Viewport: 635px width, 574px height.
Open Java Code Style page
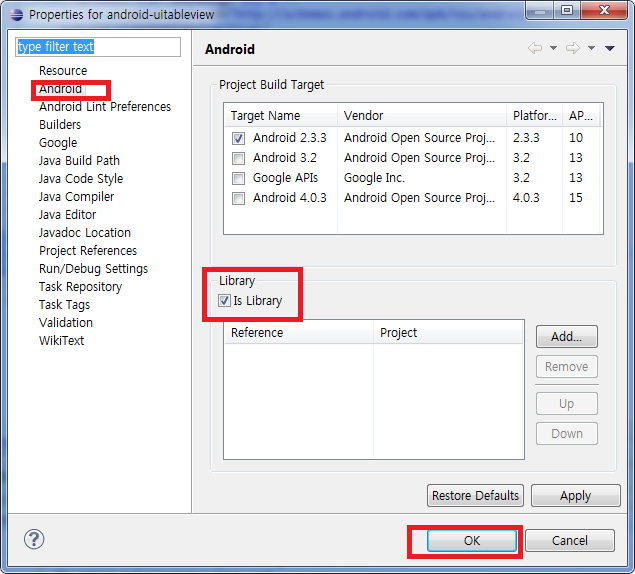click(81, 179)
